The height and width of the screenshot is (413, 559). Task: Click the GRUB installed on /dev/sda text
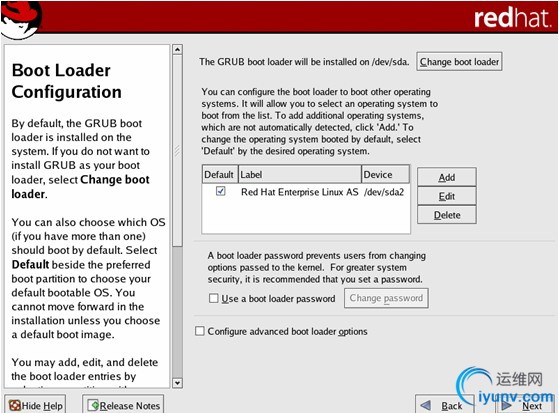click(304, 62)
